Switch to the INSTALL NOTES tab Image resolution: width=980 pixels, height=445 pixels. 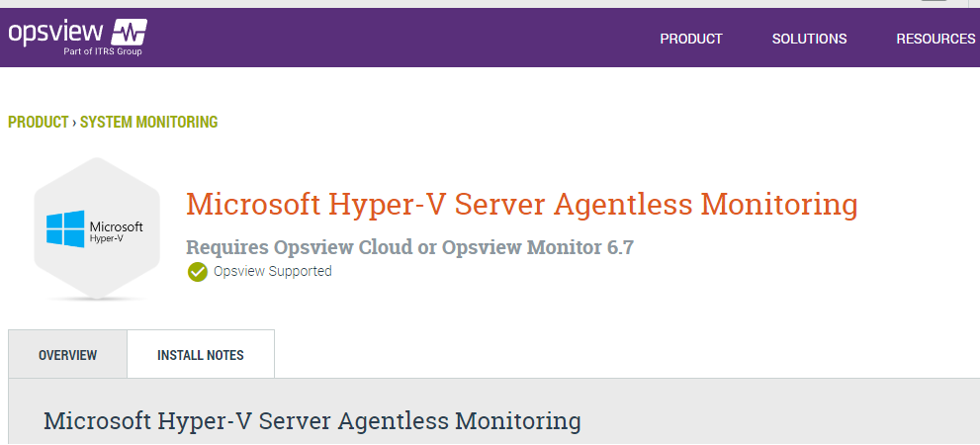[201, 355]
